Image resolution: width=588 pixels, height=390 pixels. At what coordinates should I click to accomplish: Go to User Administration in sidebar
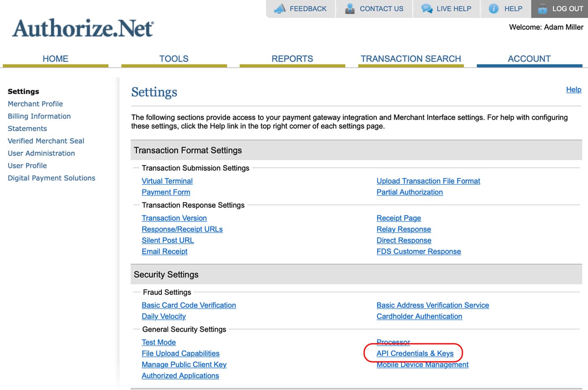(x=41, y=153)
